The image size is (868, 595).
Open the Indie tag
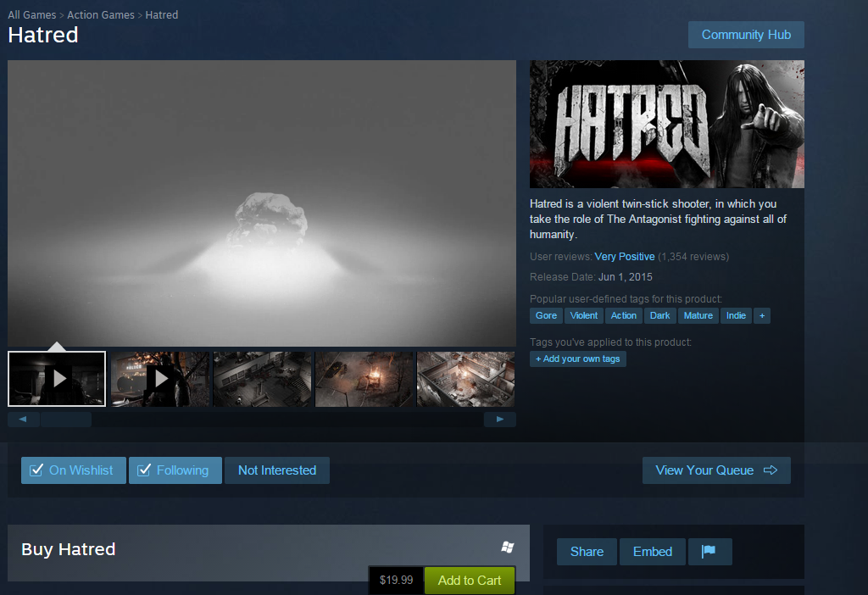coord(736,315)
